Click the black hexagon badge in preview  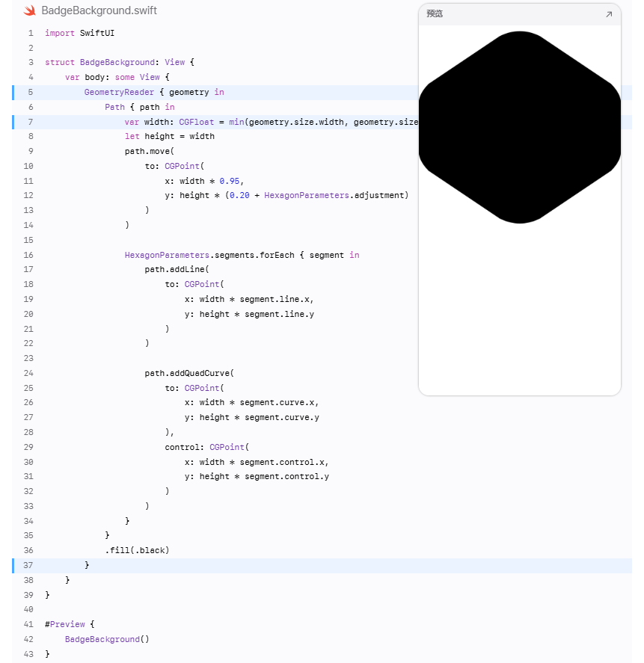click(520, 127)
